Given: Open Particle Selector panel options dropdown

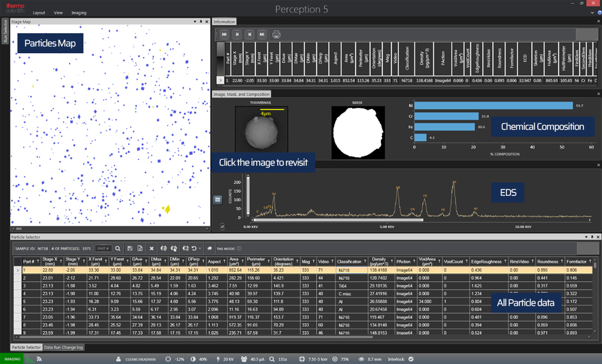Looking at the screenshot, I should click(586, 237).
